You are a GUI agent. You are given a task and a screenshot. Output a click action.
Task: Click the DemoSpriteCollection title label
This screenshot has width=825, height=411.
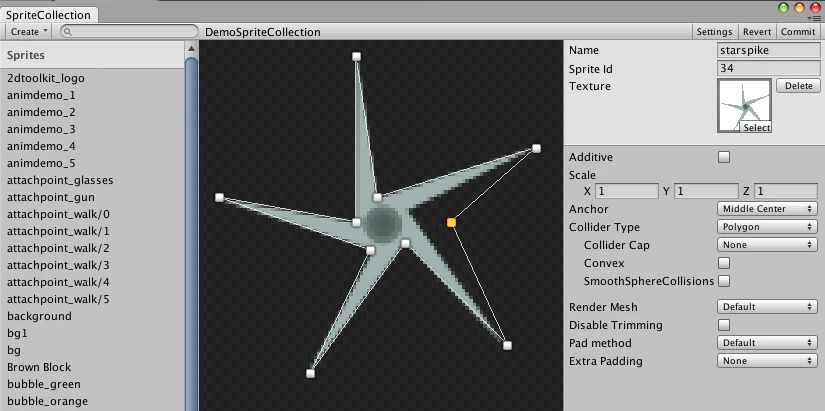[263, 32]
